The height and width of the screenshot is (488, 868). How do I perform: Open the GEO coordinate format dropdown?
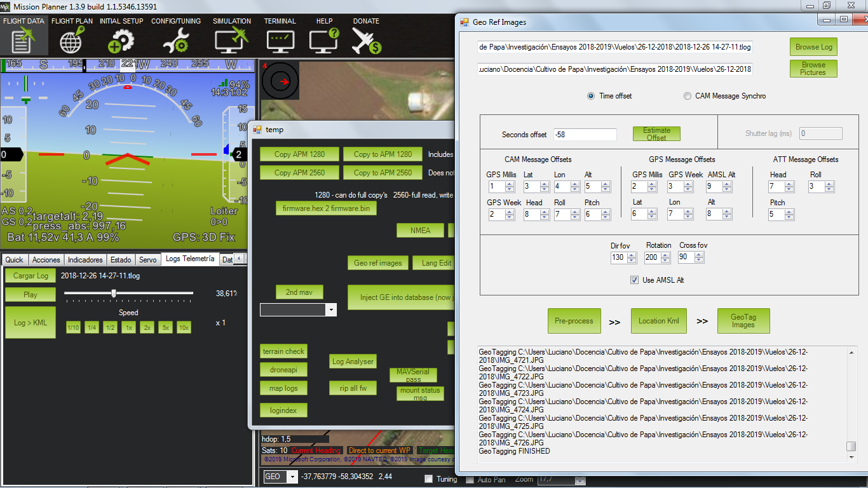tap(292, 477)
